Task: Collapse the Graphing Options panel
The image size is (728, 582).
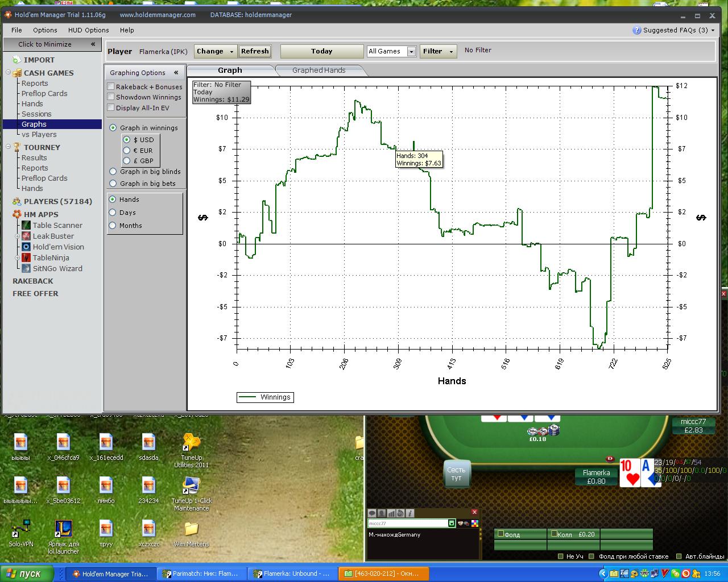Action: click(176, 73)
